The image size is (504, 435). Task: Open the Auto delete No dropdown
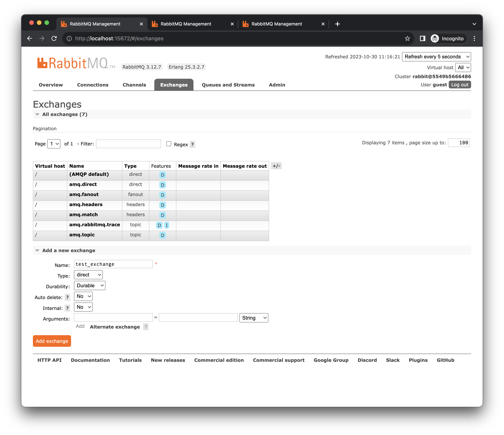tap(83, 296)
